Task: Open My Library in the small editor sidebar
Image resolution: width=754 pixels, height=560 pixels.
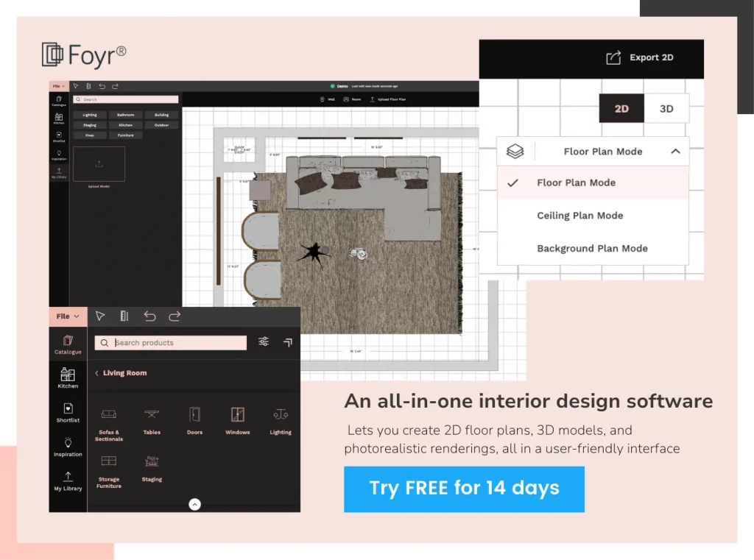Action: (x=59, y=173)
